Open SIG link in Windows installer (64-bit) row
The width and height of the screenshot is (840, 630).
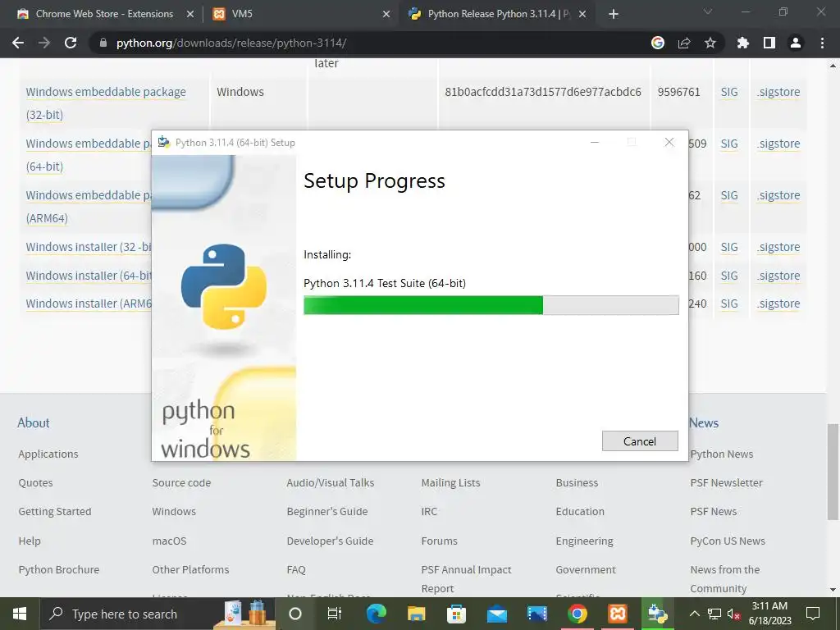click(729, 276)
